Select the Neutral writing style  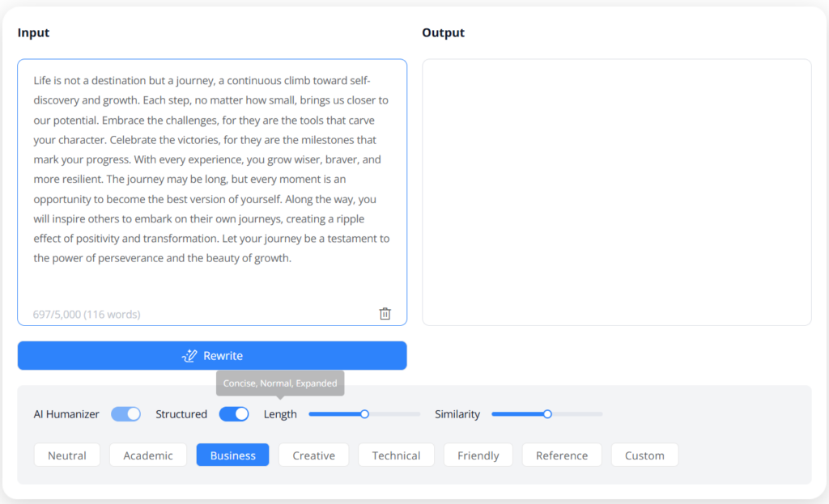click(66, 455)
